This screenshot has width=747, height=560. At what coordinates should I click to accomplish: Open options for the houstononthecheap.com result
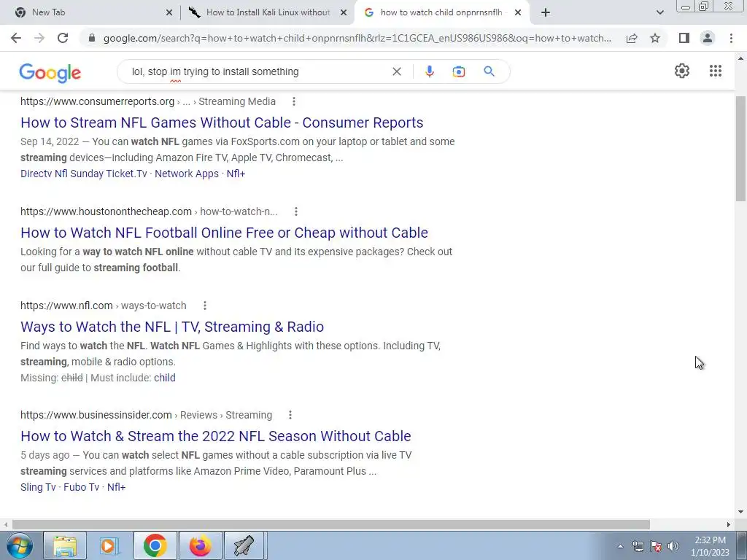(296, 211)
